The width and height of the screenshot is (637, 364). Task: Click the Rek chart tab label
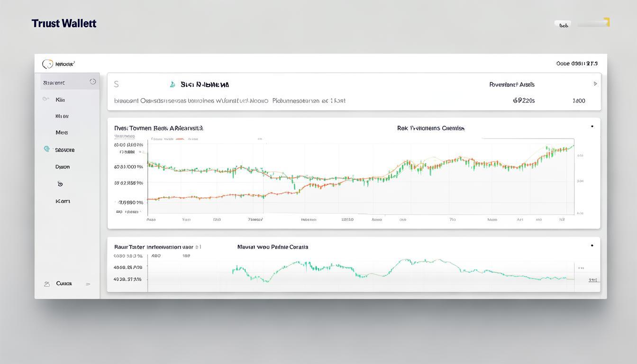point(430,128)
